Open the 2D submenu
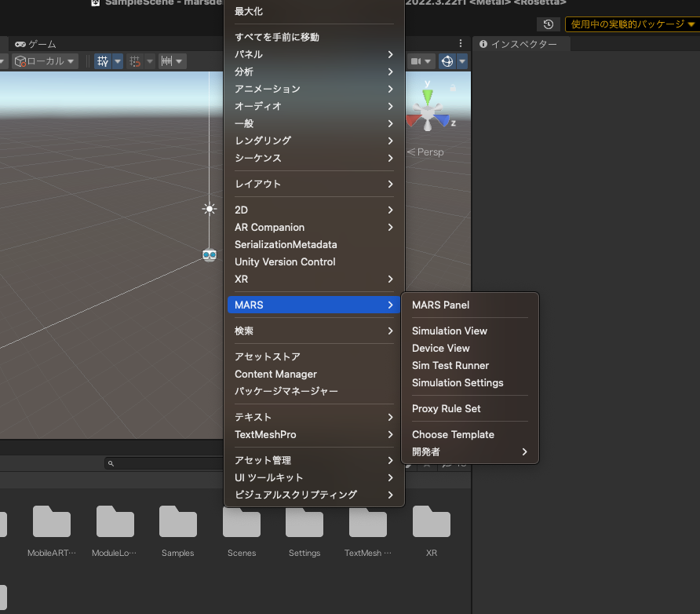Screen dimensions: 700x614 click(314, 210)
